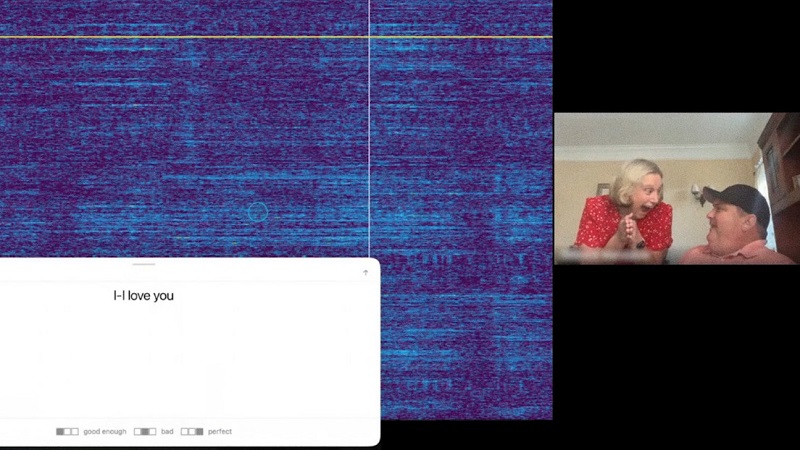Click the up arrow icon in text panel
The image size is (800, 450).
pyautogui.click(x=365, y=273)
